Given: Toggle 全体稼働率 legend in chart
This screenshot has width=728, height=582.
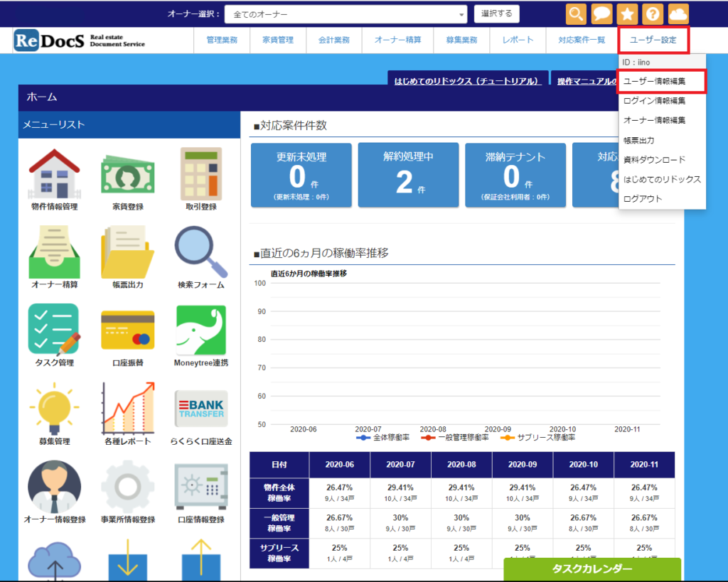Looking at the screenshot, I should pyautogui.click(x=382, y=438).
